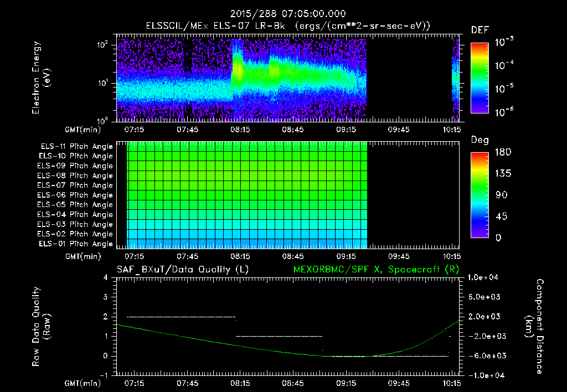Click the pitch angle grid panel
The height and width of the screenshot is (392, 567).
point(288,195)
